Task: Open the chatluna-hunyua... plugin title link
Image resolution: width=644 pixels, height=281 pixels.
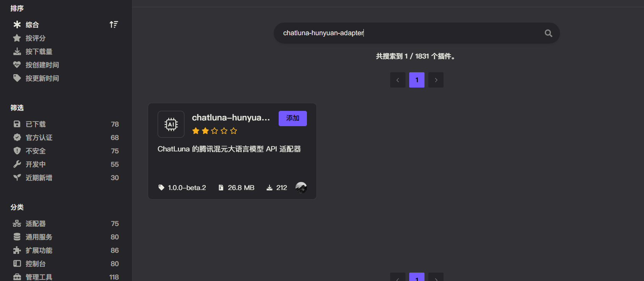Action: click(x=231, y=118)
